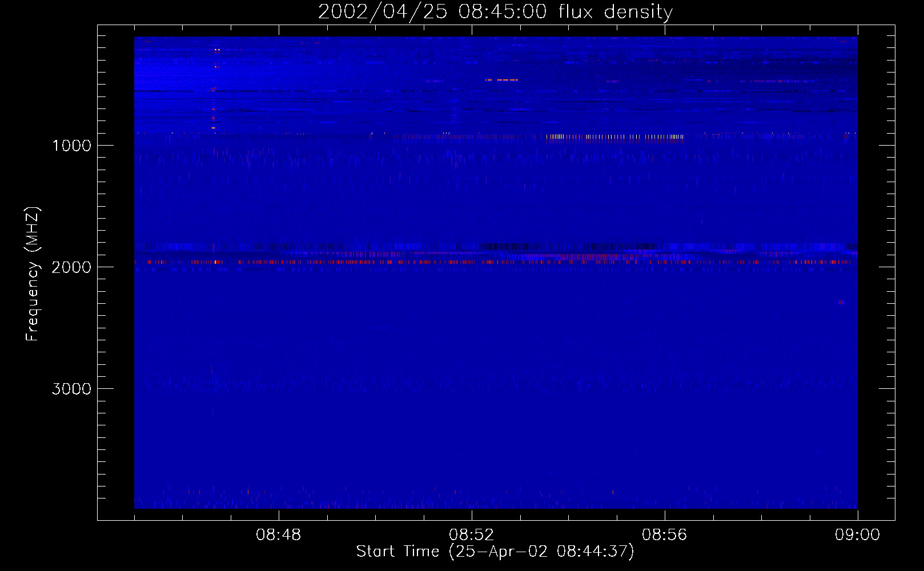Viewport: 924px width, 571px height.
Task: Click the 08:56 time tick label
Action: tap(665, 535)
